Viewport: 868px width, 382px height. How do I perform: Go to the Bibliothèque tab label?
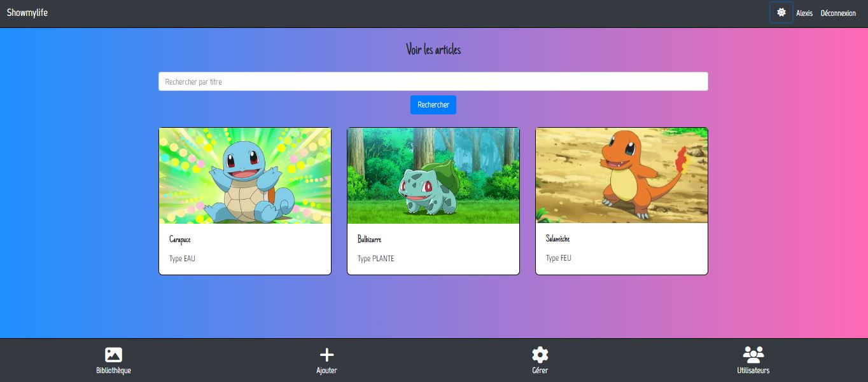click(x=113, y=371)
